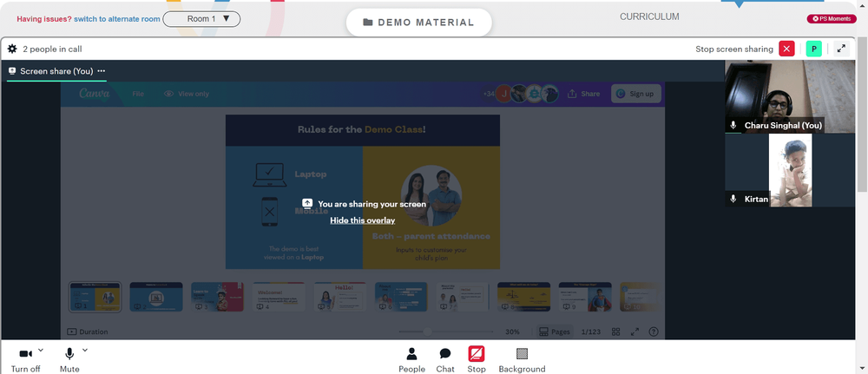Enter fullscreen with the expand arrows icon
The image size is (868, 374).
pos(841,49)
